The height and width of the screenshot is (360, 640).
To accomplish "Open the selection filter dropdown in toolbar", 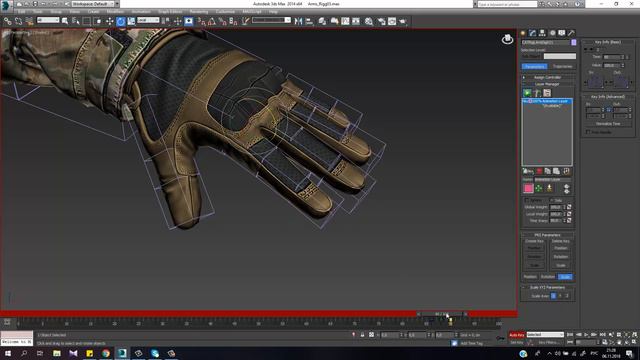I will pyautogui.click(x=48, y=20).
